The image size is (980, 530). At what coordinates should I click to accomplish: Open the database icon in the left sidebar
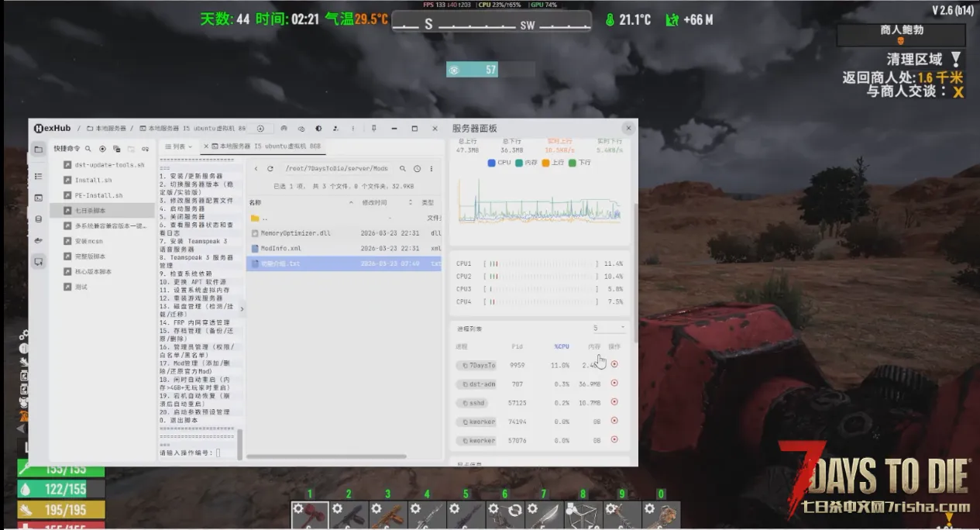click(38, 219)
